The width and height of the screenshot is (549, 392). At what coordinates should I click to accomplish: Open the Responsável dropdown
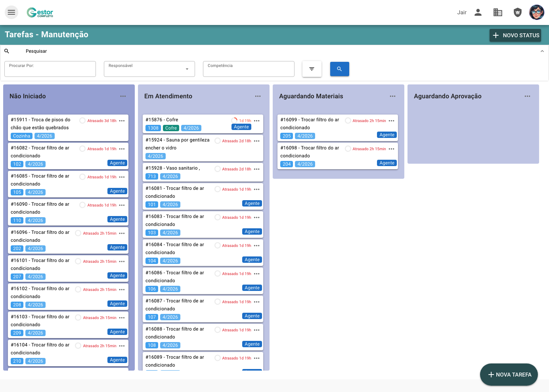(x=149, y=69)
